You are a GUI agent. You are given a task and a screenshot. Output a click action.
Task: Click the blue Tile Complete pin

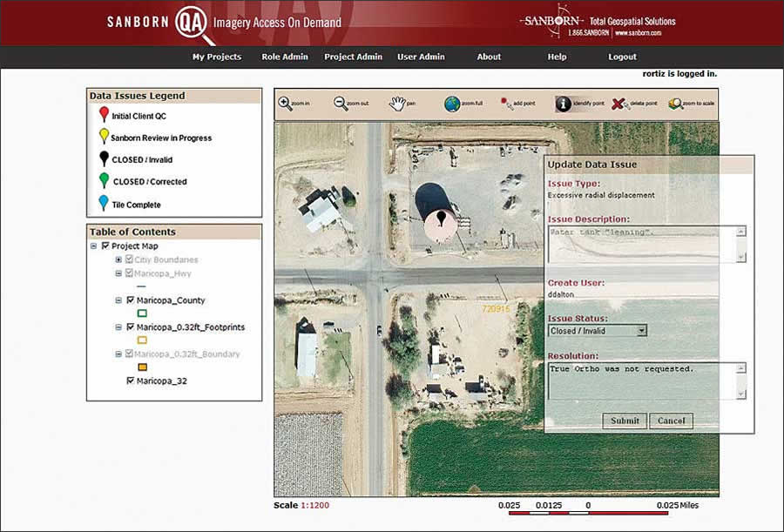point(104,203)
